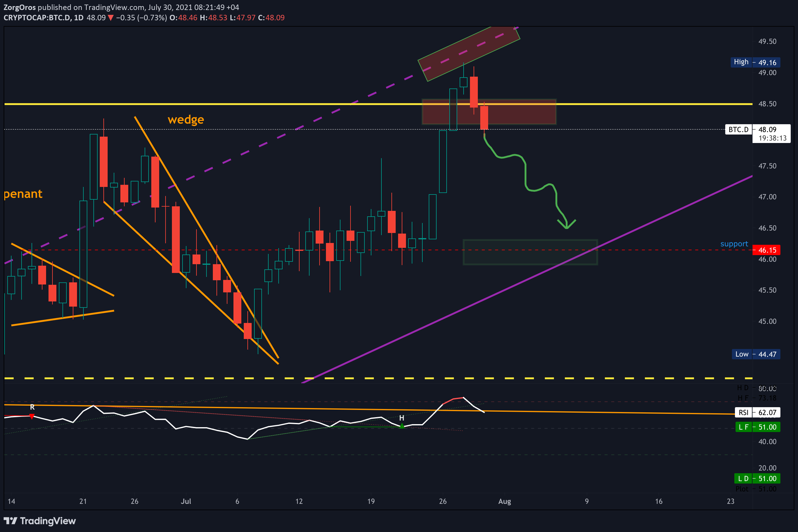Click the 'Jul' date on time axis
The image size is (798, 532).
point(186,501)
